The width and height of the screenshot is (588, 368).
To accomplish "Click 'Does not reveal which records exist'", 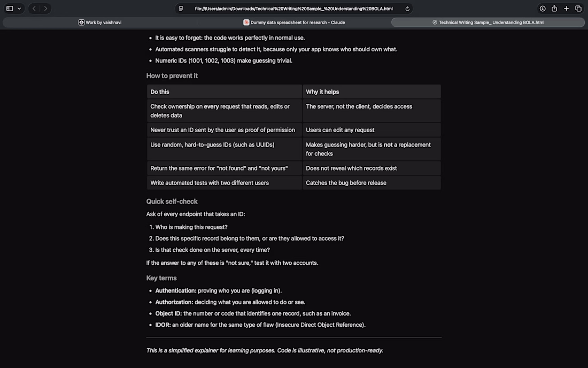I will (x=372, y=168).
